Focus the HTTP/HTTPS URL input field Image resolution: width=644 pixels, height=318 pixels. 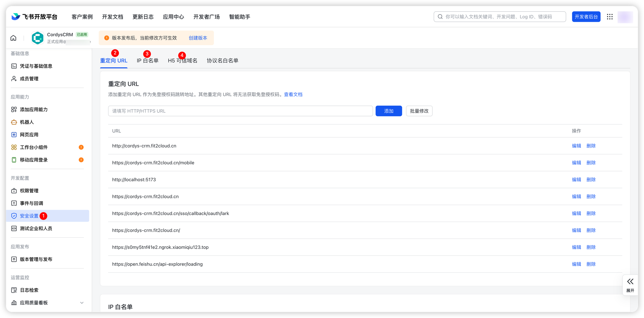(x=240, y=111)
